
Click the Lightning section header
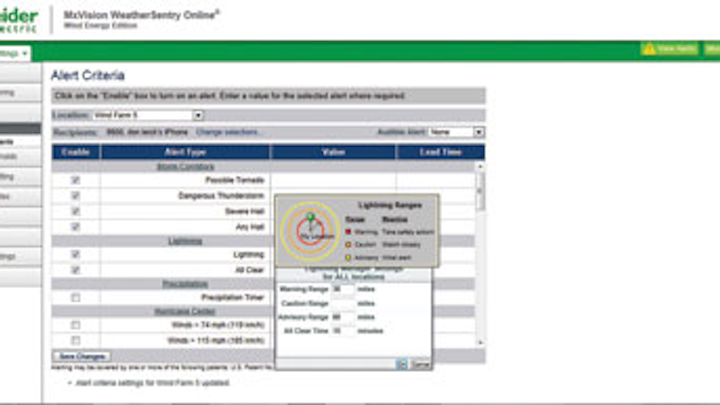(185, 241)
